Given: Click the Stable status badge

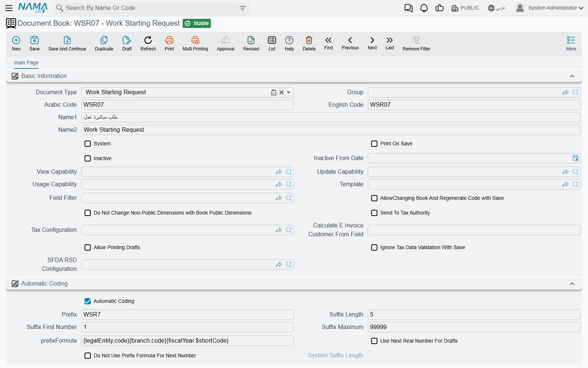Looking at the screenshot, I should pos(197,24).
